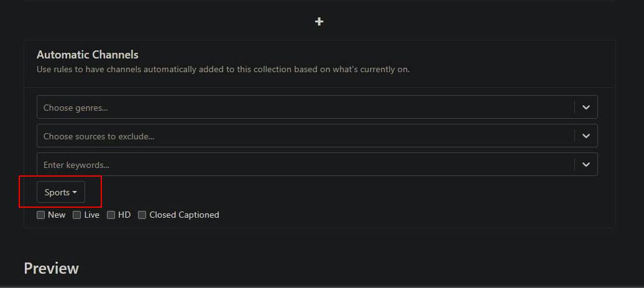This screenshot has height=288, width=644.
Task: Enable the New checkbox
Action: [x=41, y=215]
